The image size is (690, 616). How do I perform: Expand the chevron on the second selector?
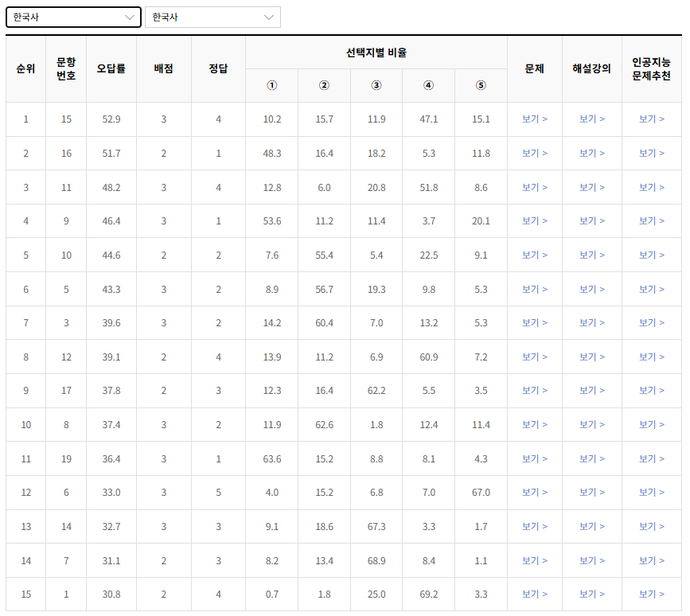tap(269, 16)
